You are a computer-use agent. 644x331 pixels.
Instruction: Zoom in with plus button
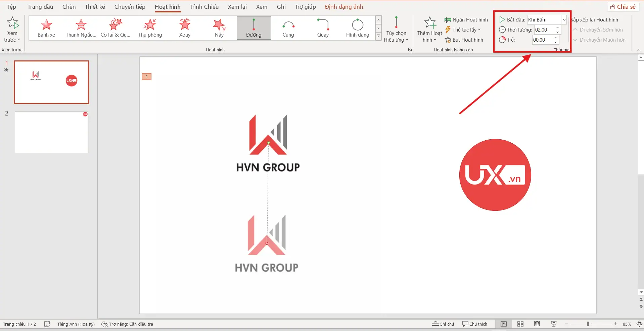[615, 324]
